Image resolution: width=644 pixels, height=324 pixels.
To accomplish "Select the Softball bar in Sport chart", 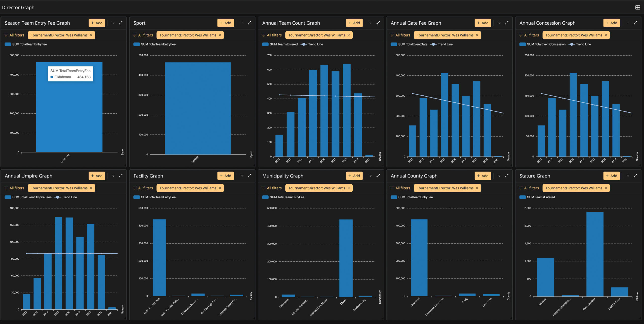I will click(x=198, y=108).
